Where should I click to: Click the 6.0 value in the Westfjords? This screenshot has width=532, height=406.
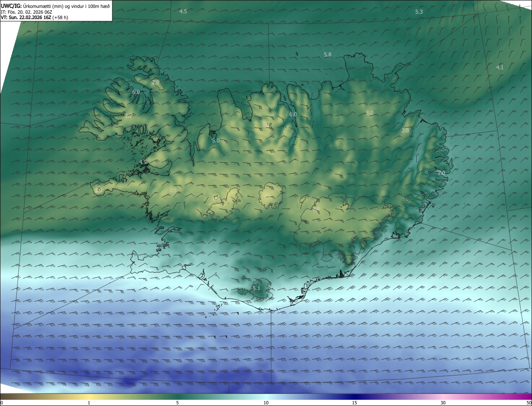pos(136,92)
